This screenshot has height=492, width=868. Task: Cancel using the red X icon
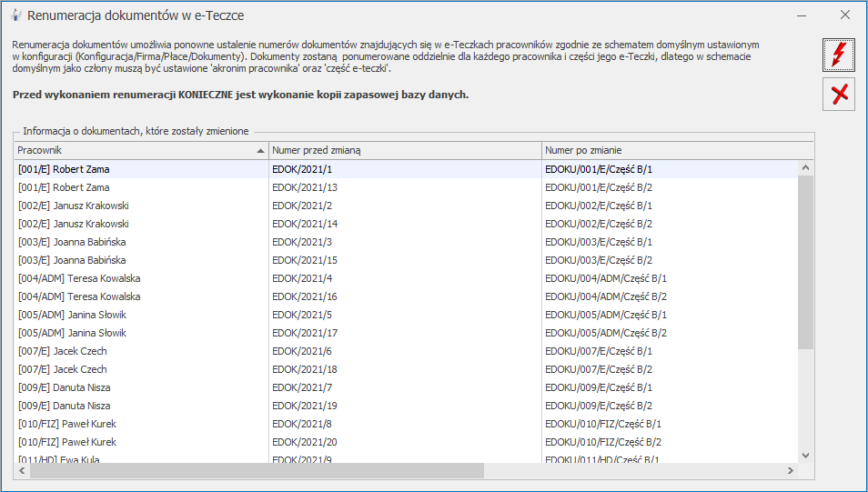pyautogui.click(x=838, y=94)
